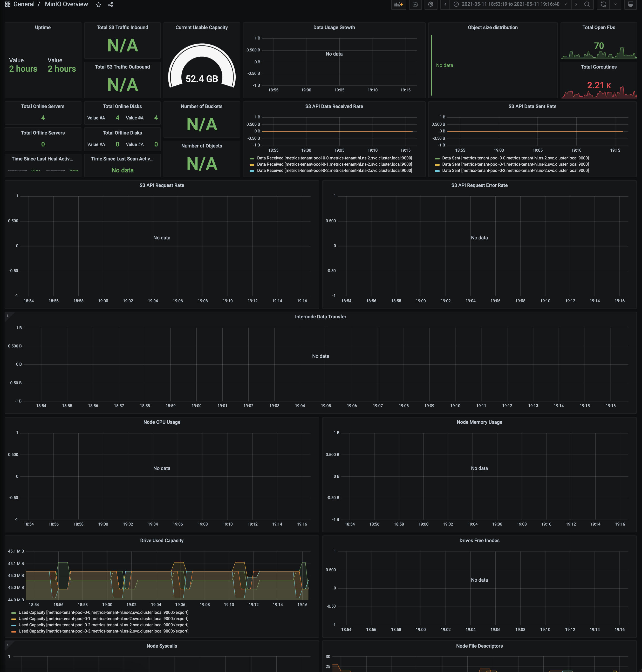The image size is (642, 672).
Task: Click the 52.4 GB capacity gauge value
Action: [202, 79]
